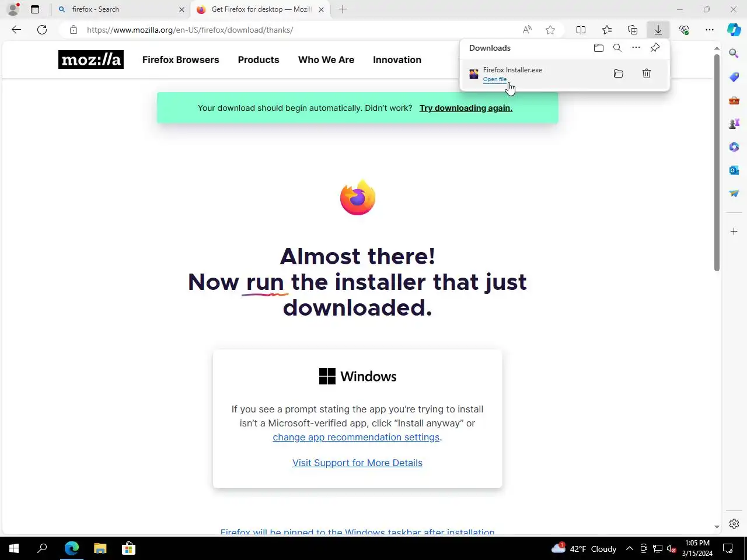Click the page vertical scrollbar thumb
747x560 pixels.
[717, 162]
